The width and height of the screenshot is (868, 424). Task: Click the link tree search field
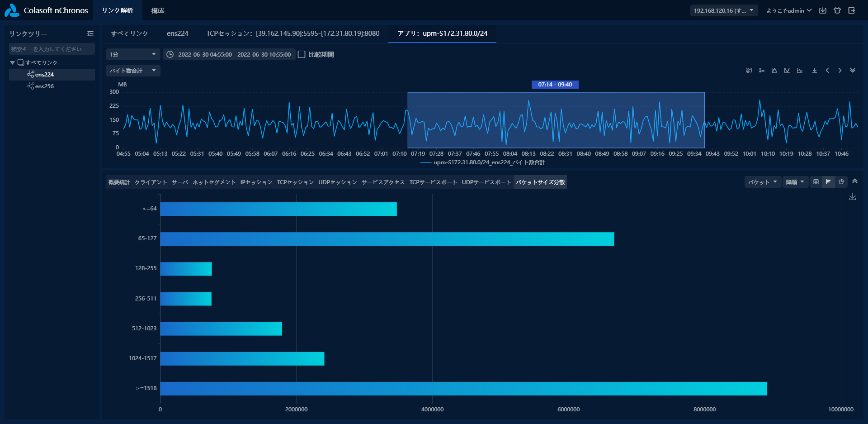52,49
